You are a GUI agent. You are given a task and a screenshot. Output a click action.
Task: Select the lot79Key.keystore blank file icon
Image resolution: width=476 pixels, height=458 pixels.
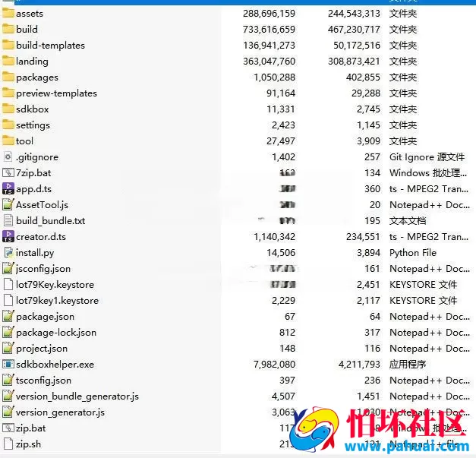click(x=8, y=284)
